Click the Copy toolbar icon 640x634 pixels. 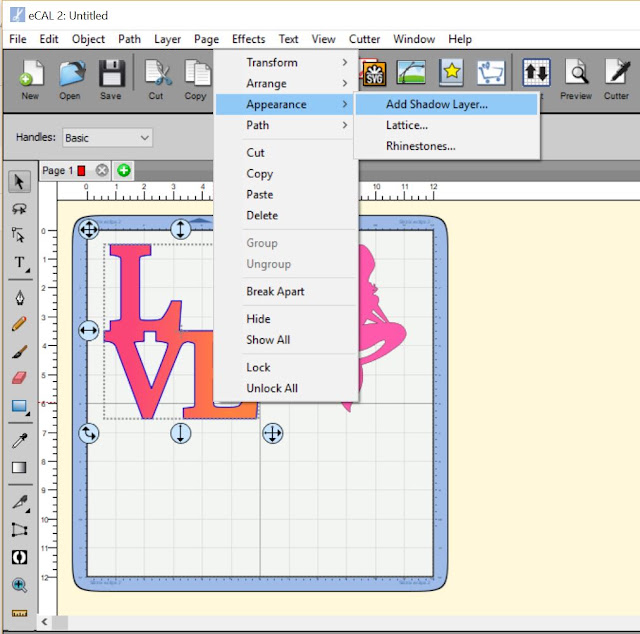(197, 73)
